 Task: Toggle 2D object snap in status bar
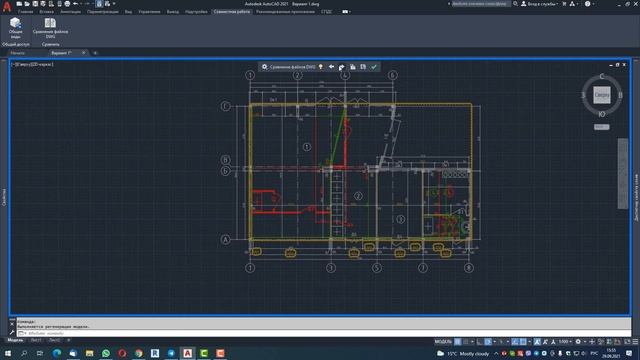523,342
